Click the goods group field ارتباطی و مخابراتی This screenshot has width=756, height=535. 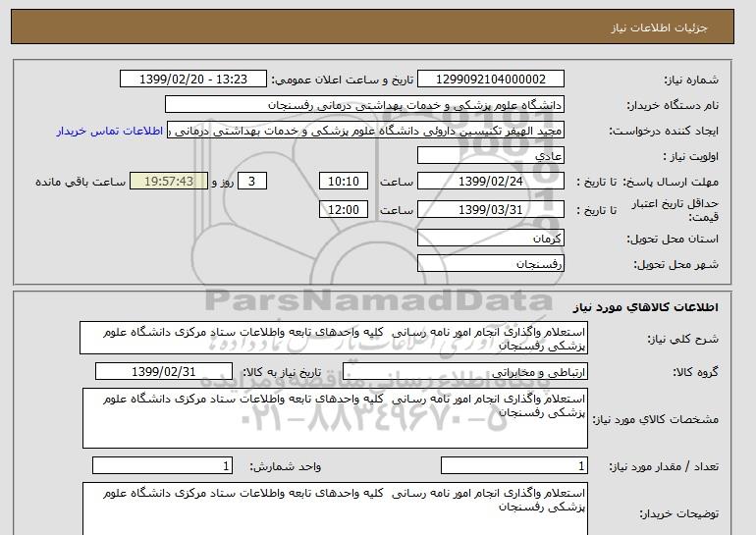pyautogui.click(x=464, y=372)
